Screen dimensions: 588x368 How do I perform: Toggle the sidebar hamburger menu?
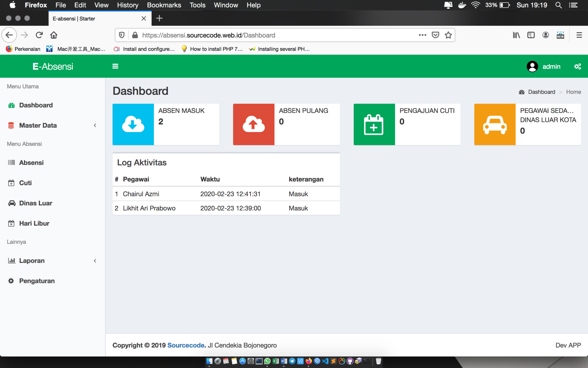pyautogui.click(x=115, y=66)
